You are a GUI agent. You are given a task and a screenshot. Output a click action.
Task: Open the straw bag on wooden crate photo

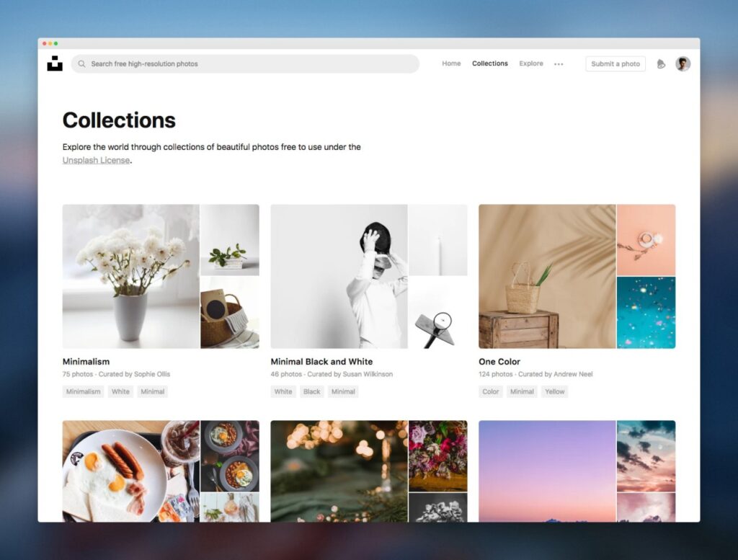tap(548, 276)
